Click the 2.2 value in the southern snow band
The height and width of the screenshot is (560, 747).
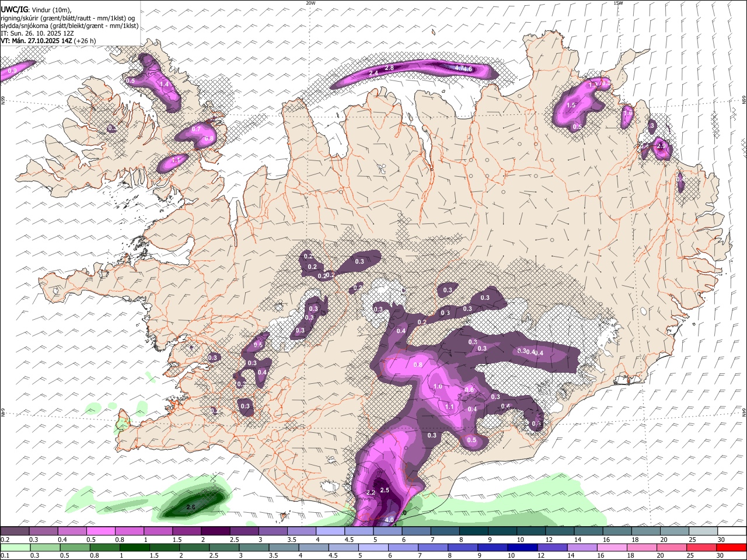point(370,493)
